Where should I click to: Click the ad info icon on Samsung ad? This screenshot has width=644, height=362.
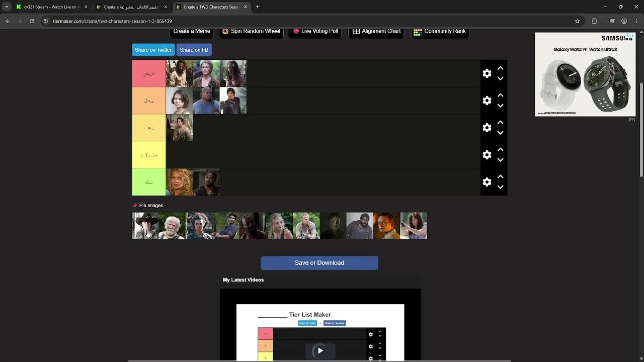(x=628, y=36)
